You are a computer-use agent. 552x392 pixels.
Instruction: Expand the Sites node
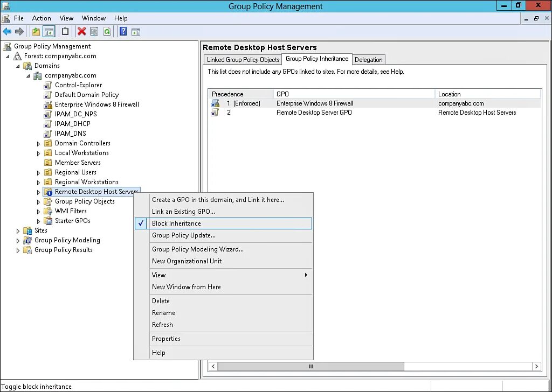(18, 231)
